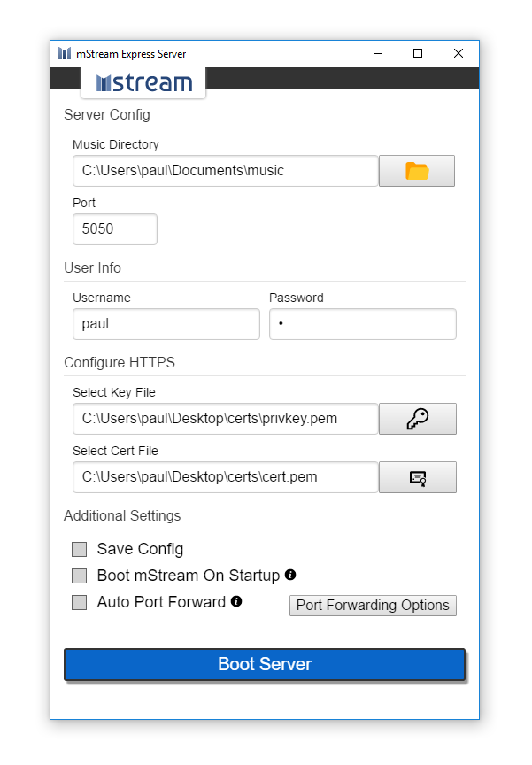The height and width of the screenshot is (765, 532).
Task: Click the mStream title bar app icon
Action: pyautogui.click(x=65, y=53)
